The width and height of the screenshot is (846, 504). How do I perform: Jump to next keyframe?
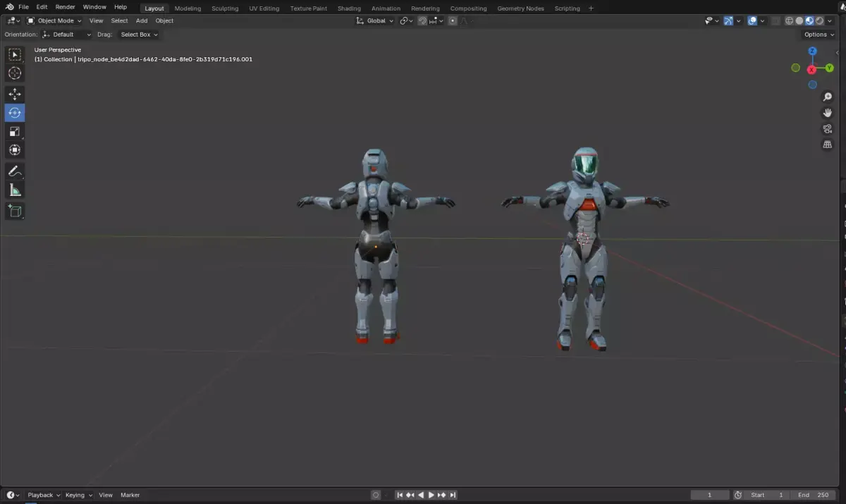442,495
